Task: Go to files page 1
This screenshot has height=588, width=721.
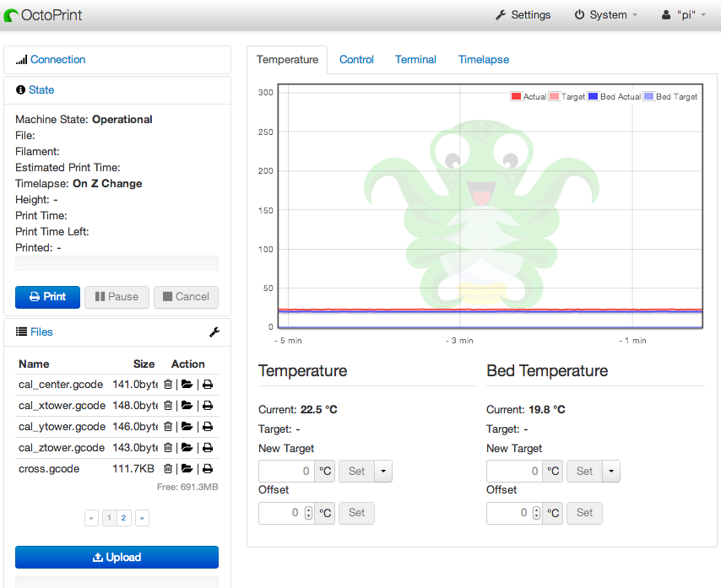Action: tap(109, 518)
